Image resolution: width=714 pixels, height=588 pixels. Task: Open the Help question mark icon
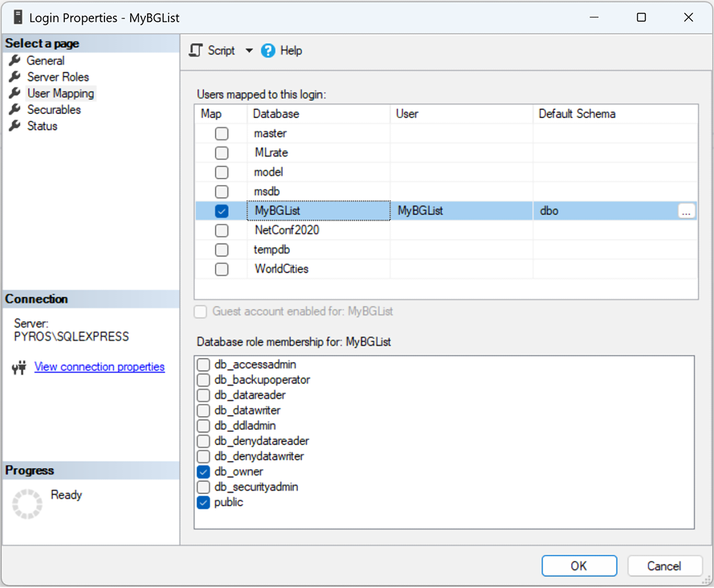pos(267,50)
